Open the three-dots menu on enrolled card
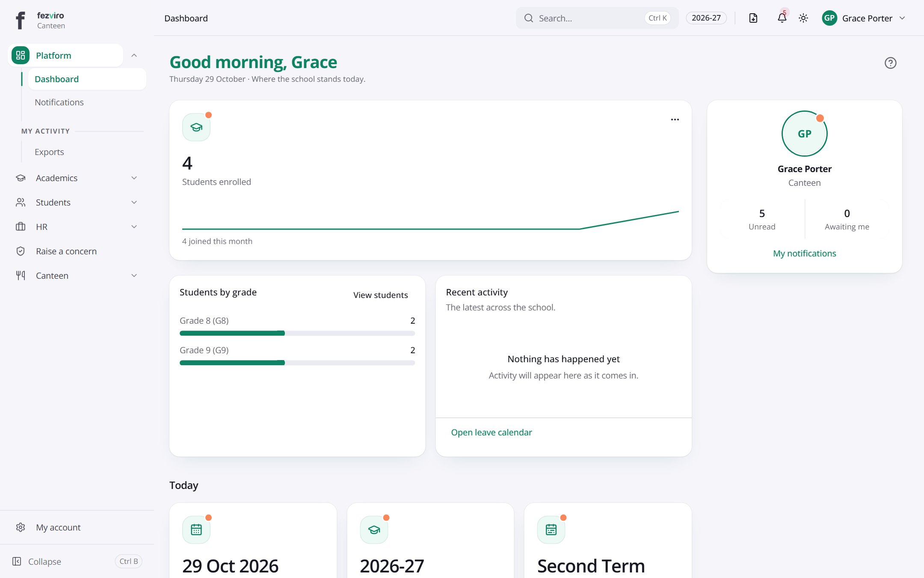 click(675, 119)
